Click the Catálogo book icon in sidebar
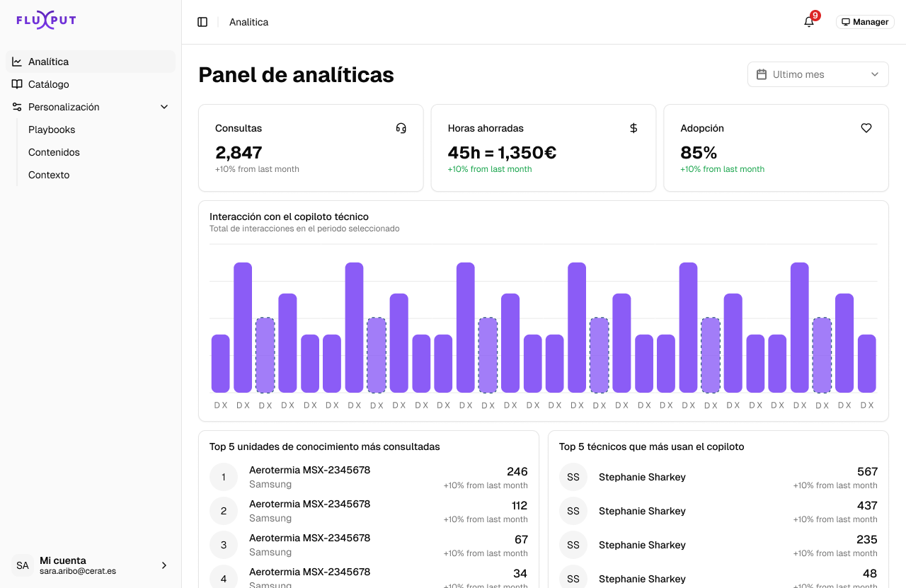Viewport: 906px width, 588px height. 17,84
